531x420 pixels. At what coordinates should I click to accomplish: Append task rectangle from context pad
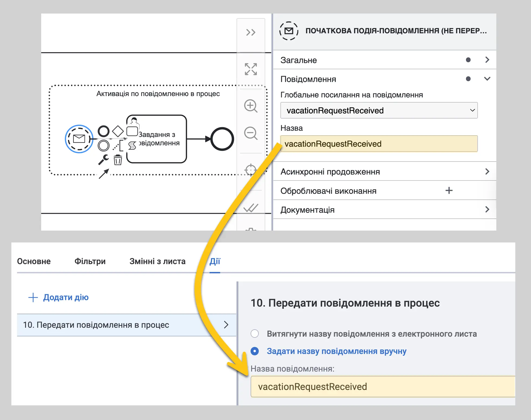[132, 131]
